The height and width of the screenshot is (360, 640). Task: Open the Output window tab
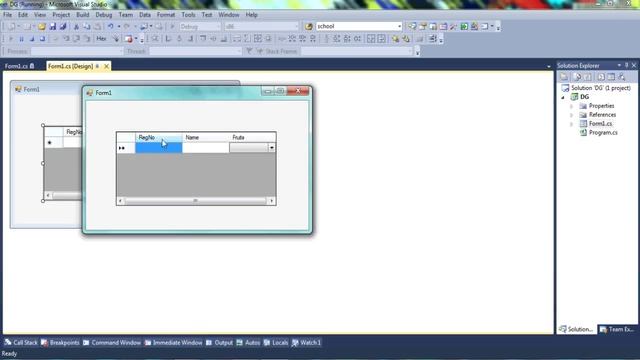pyautogui.click(x=219, y=342)
